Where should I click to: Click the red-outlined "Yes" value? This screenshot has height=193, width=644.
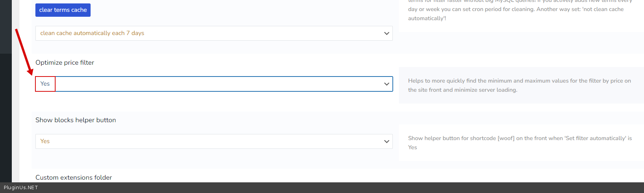click(x=45, y=84)
